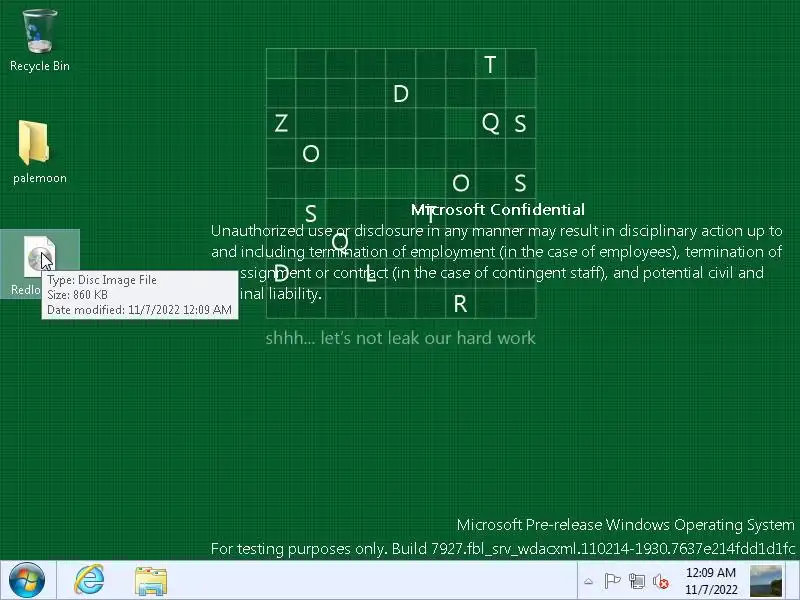Show hidden tray icons arrow
800x600 pixels.
click(588, 581)
